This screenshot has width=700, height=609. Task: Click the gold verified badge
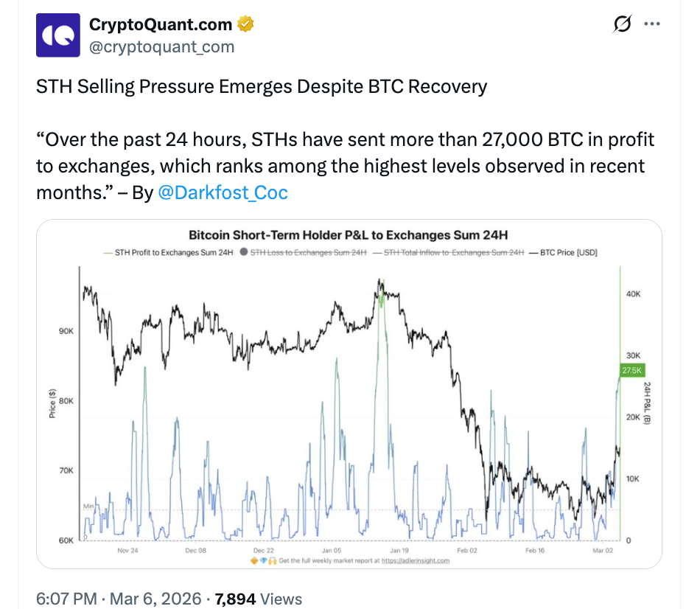(245, 25)
